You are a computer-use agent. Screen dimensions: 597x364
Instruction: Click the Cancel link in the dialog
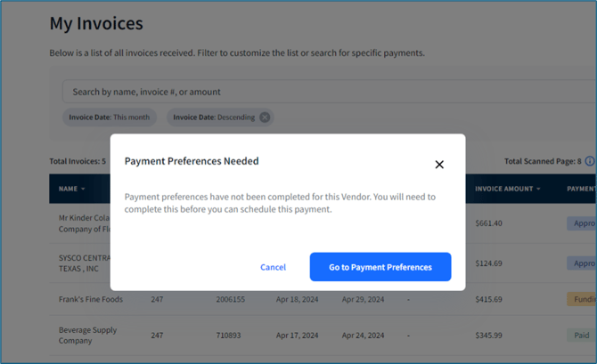(273, 267)
